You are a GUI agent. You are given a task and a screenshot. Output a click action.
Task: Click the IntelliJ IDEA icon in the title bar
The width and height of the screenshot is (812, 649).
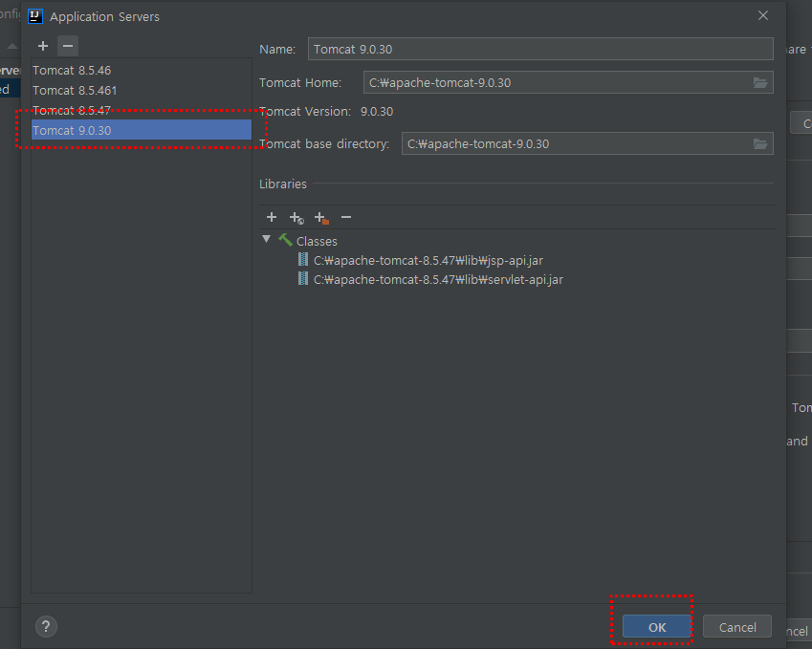coord(34,16)
